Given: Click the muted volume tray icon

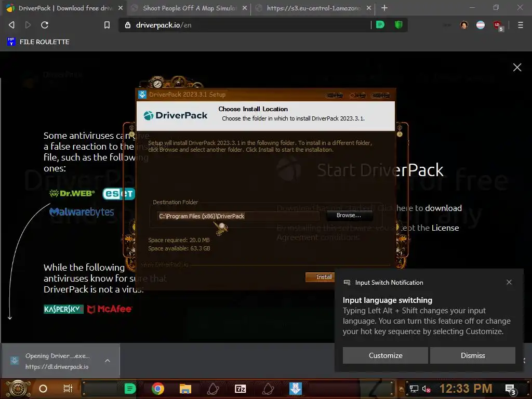Looking at the screenshot, I should [x=426, y=389].
